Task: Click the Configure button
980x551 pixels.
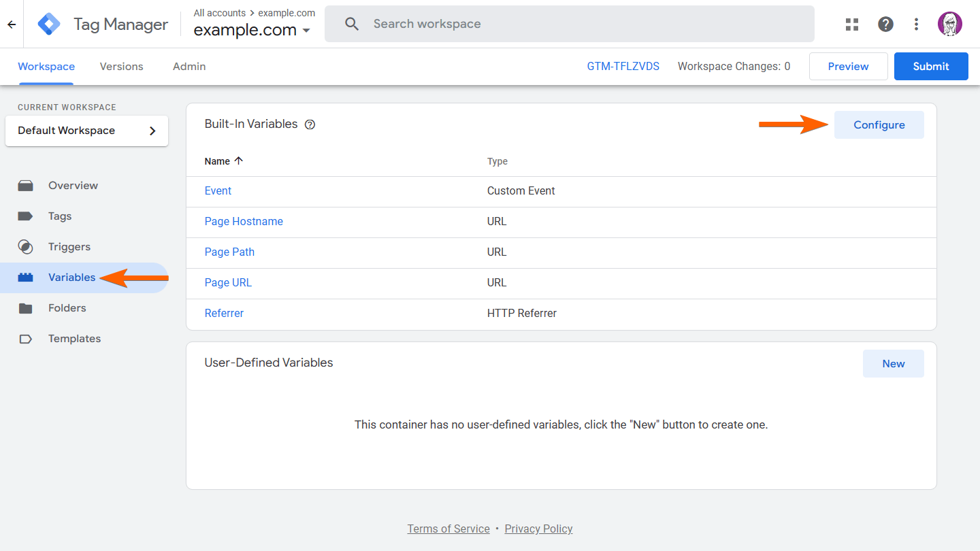Action: pyautogui.click(x=879, y=125)
